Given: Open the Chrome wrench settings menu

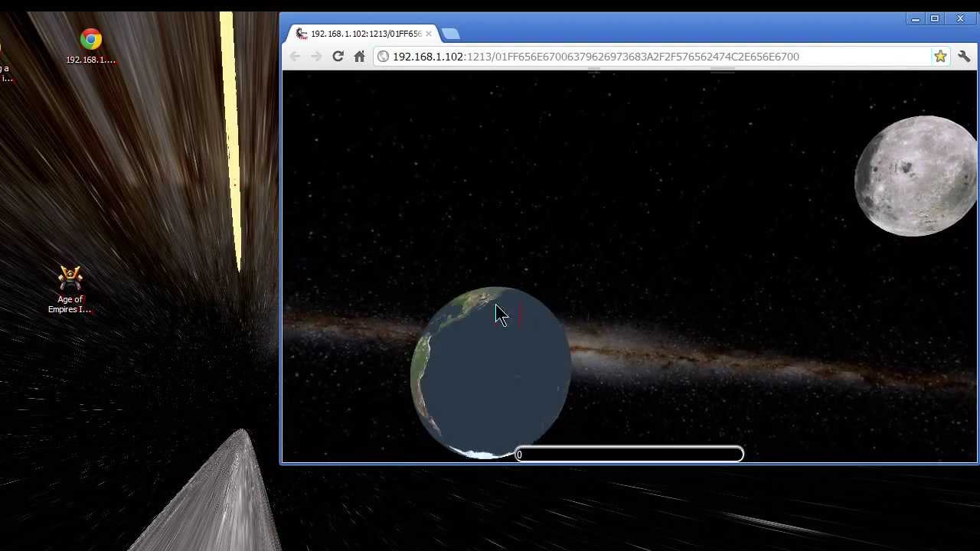Looking at the screenshot, I should click(964, 56).
